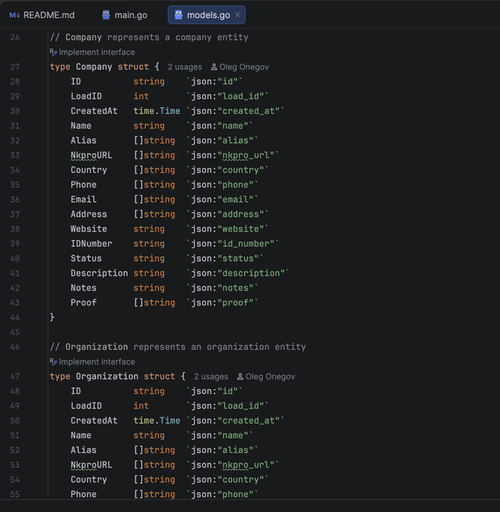
Task: Show 2 usages of Company struct
Action: pos(185,67)
